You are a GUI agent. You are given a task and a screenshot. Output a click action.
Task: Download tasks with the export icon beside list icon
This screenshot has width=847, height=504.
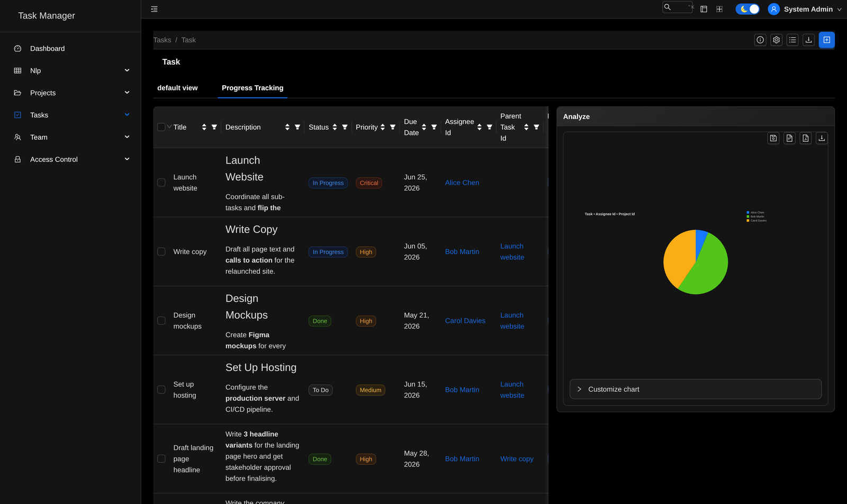tap(808, 40)
